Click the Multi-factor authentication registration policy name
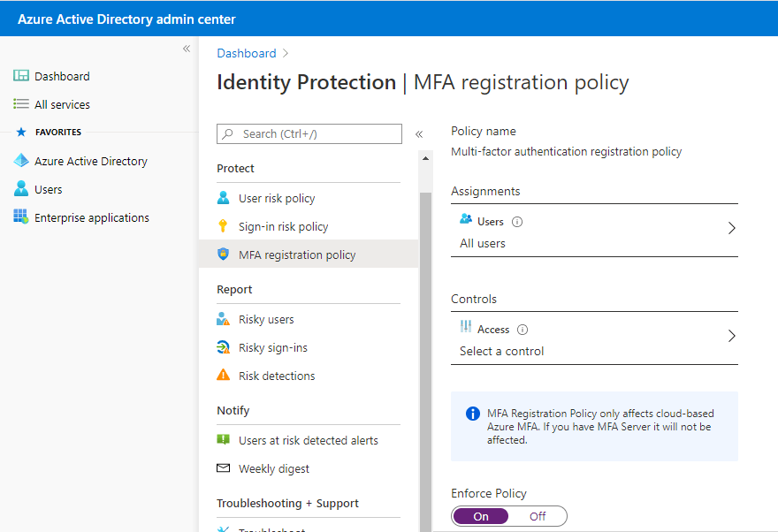Image resolution: width=778 pixels, height=532 pixels. click(x=566, y=151)
